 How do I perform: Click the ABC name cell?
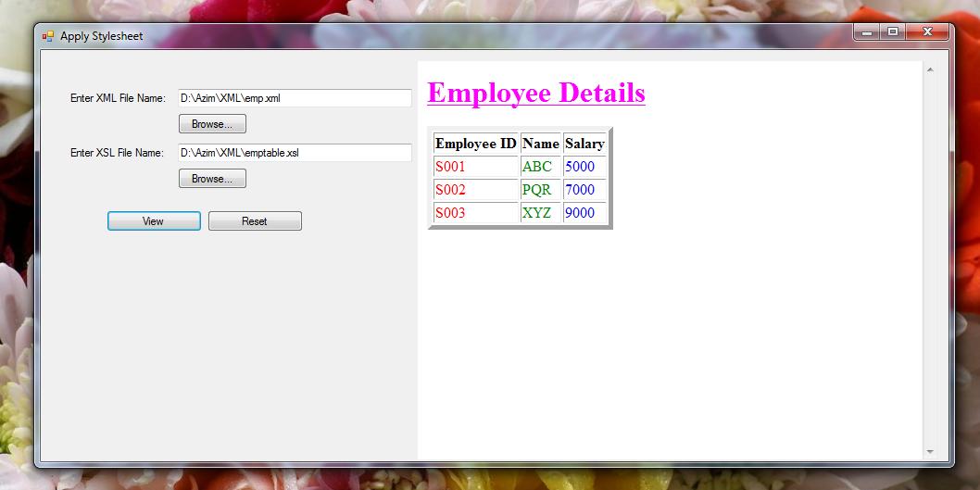coord(541,167)
